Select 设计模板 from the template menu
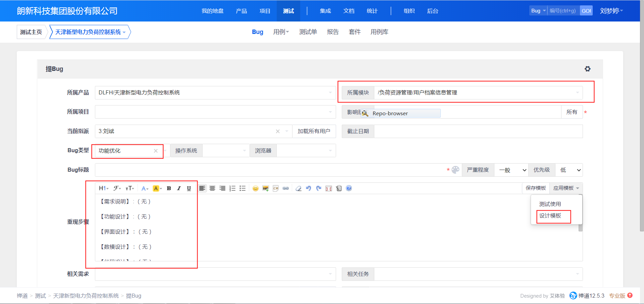This screenshot has width=644, height=304. coord(550,216)
